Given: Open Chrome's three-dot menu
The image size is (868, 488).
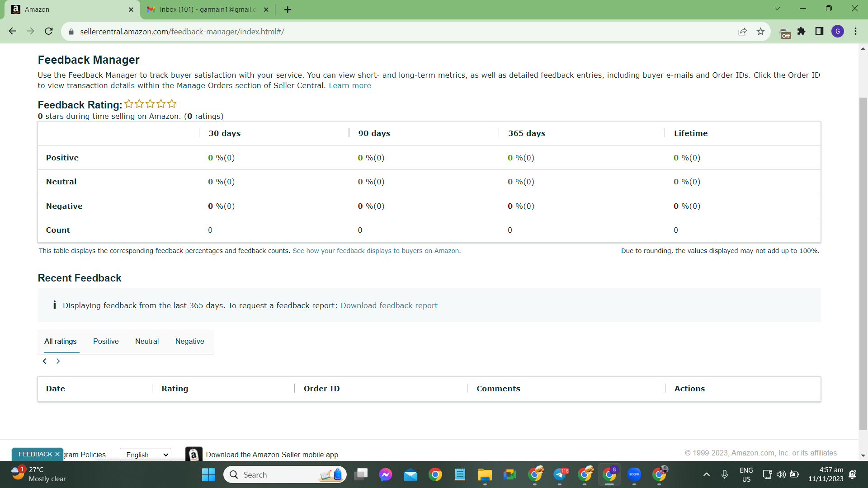Looking at the screenshot, I should click(855, 31).
